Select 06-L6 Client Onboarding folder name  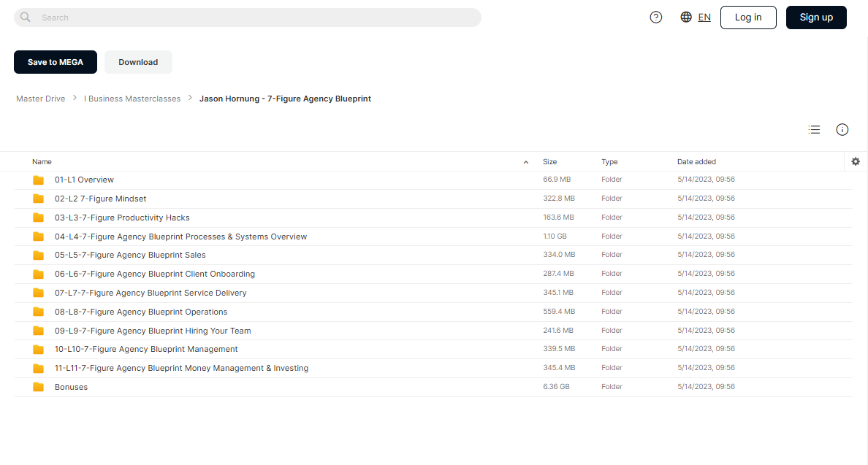click(154, 274)
